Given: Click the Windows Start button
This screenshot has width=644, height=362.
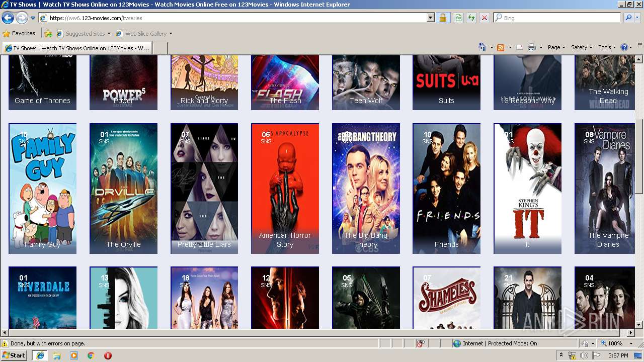Looking at the screenshot, I should tap(14, 355).
